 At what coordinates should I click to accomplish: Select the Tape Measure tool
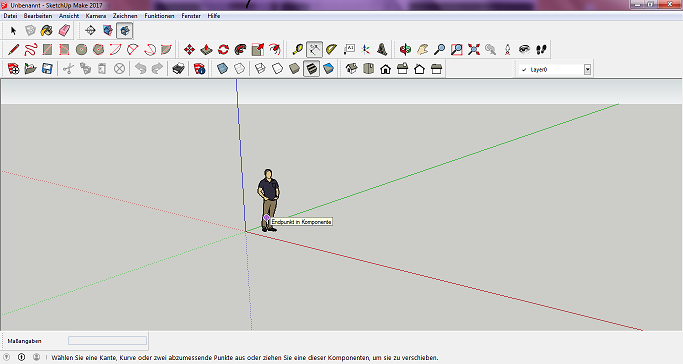[x=298, y=49]
